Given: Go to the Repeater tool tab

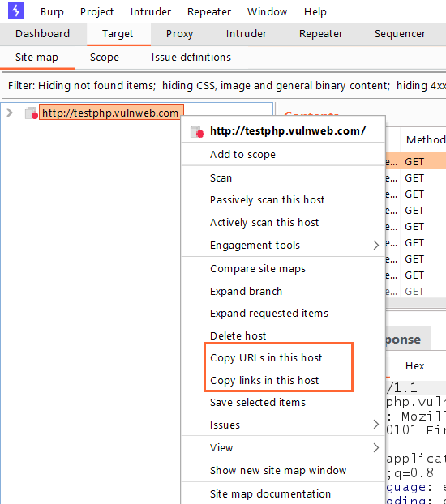Looking at the screenshot, I should click(321, 34).
